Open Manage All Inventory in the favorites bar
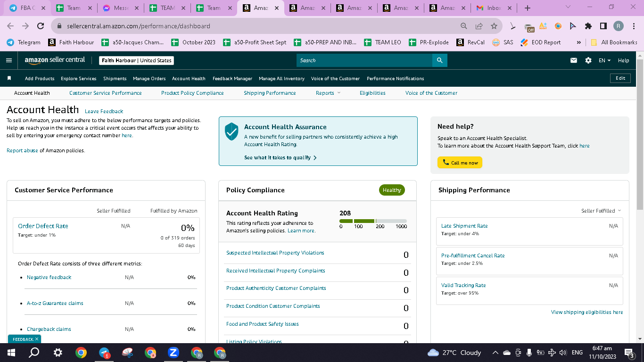This screenshot has width=644, height=362. point(281,78)
